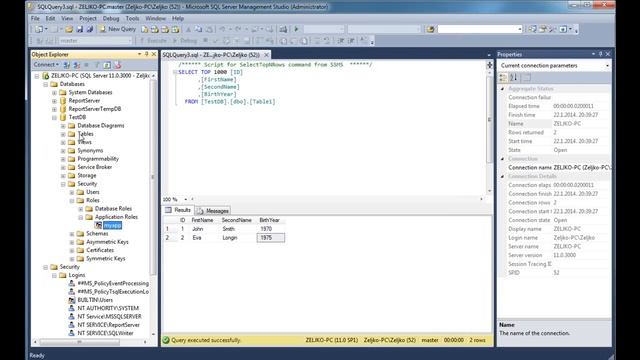Click Query executed successfully status text
Viewport: 640px width, 360px height.
206,340
